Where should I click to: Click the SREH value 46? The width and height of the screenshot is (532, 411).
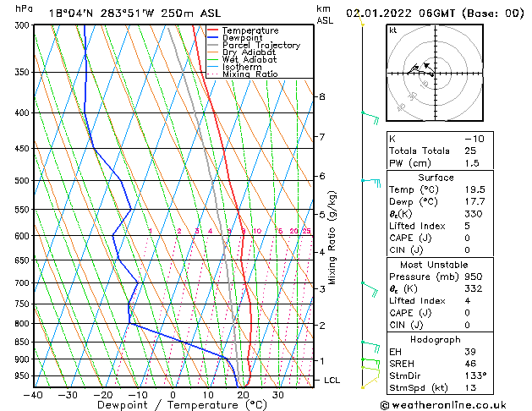click(x=470, y=364)
